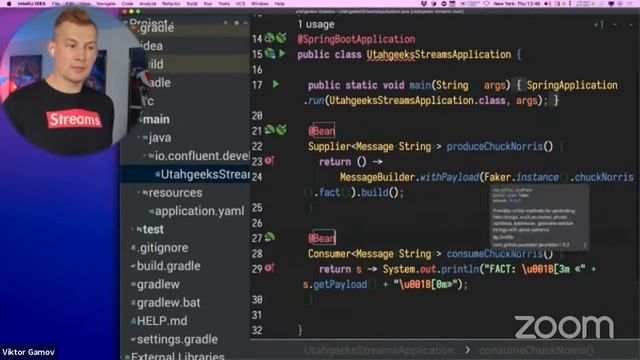This screenshot has width=640, height=360.
Task: Open the IntelliJ IDEA application menu
Action: [x=31, y=4]
